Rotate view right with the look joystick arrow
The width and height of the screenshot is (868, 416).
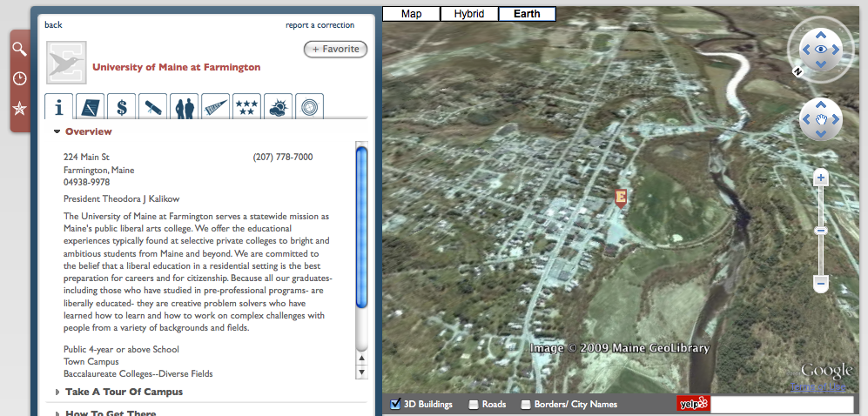(835, 50)
